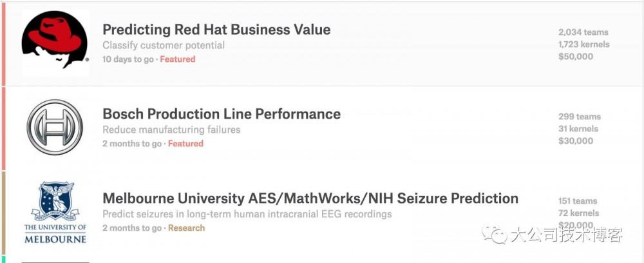
Task: Click 'Reduce manufacturing failures' description
Action: pos(171,130)
